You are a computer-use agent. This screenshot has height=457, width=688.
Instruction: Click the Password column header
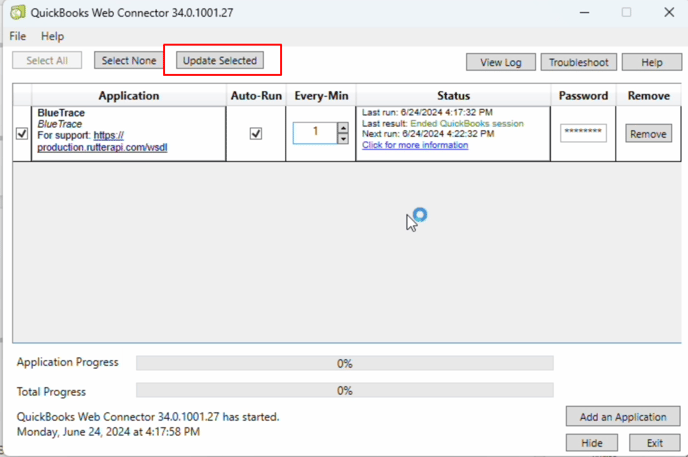tap(583, 96)
